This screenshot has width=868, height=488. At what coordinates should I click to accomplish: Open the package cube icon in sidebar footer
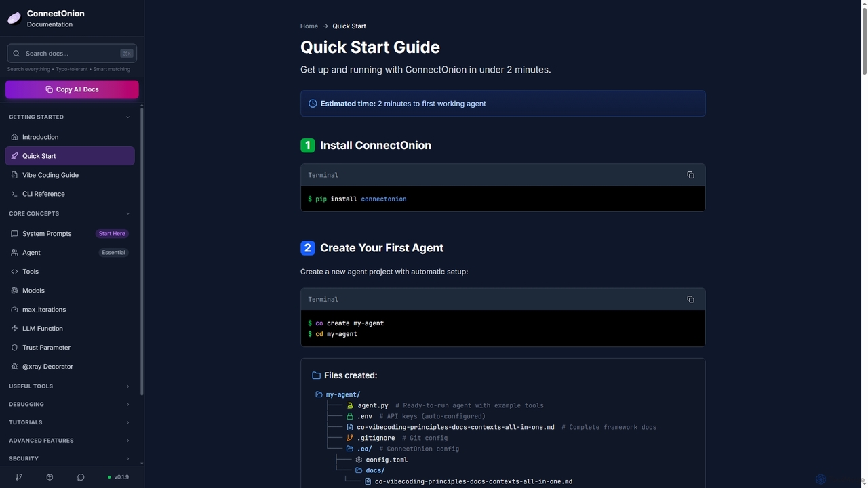pos(50,477)
